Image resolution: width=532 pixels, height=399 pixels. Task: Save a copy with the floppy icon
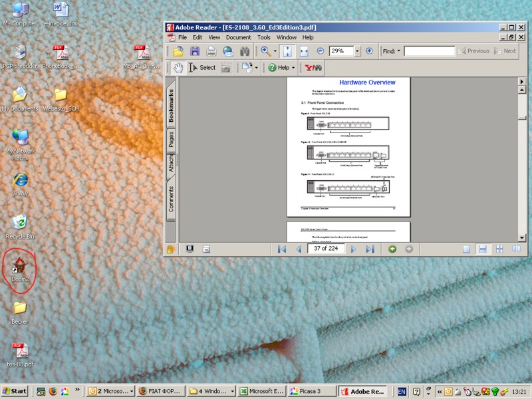[x=195, y=51]
